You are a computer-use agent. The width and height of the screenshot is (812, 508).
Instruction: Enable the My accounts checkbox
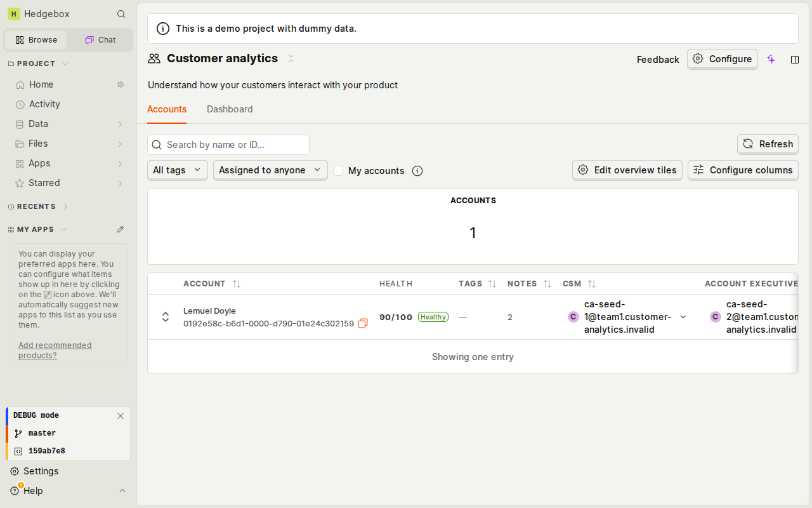click(x=338, y=171)
